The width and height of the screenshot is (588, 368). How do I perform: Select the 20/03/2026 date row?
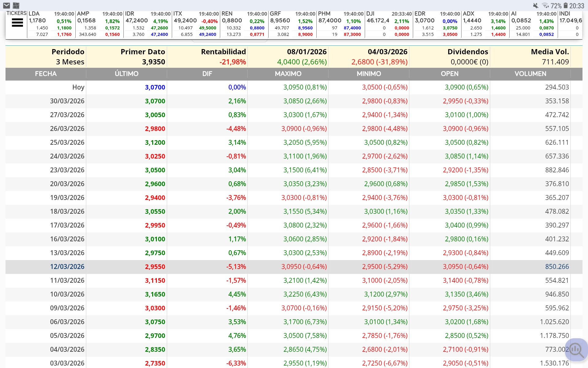294,184
